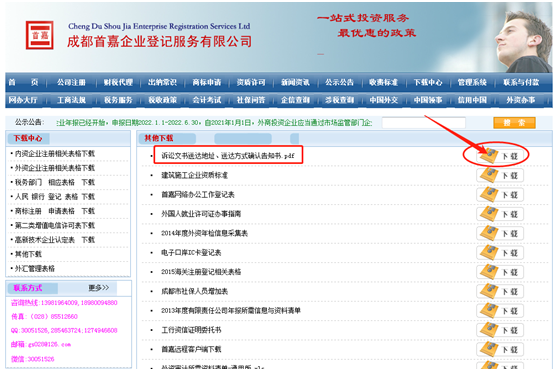This screenshot has height=371, width=558.
Task: Open the 公司注册 menu item
Action: (71, 82)
